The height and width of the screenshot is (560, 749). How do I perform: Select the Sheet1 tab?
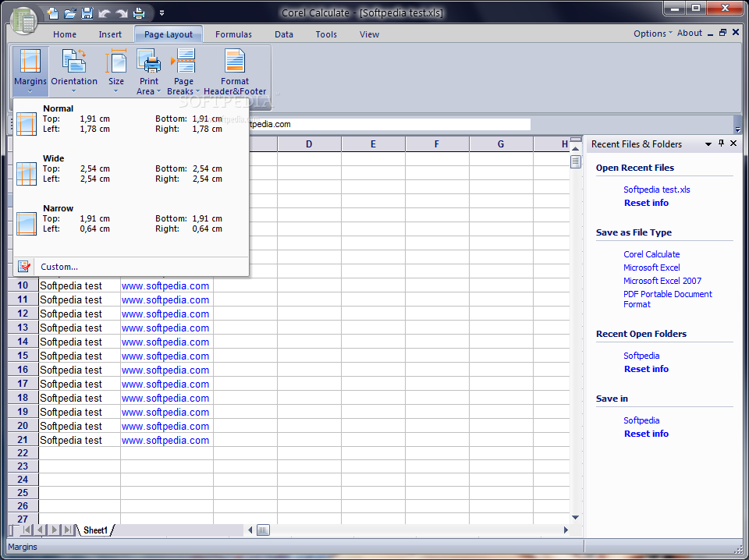95,530
